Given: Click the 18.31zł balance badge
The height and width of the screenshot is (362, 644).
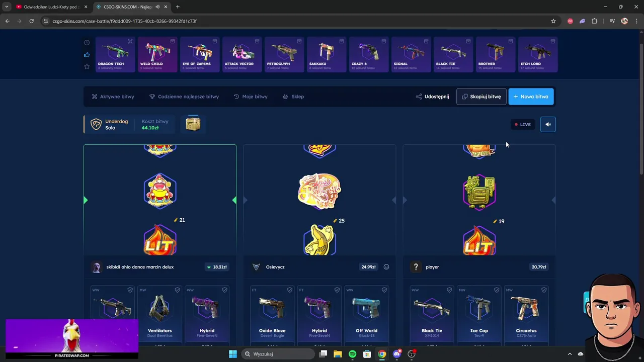Looking at the screenshot, I should (217, 267).
